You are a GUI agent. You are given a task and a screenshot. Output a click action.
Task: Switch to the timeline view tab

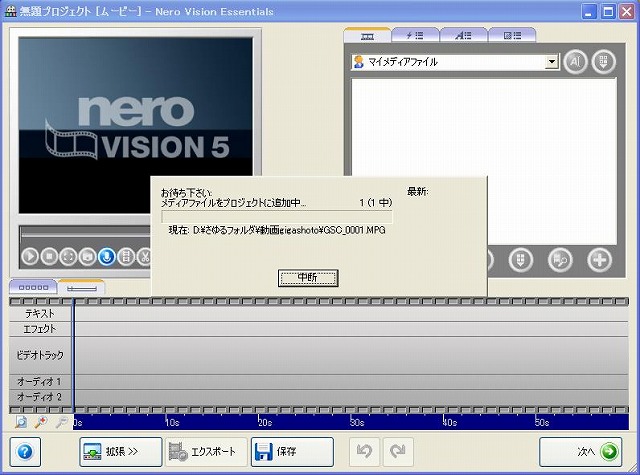82,288
